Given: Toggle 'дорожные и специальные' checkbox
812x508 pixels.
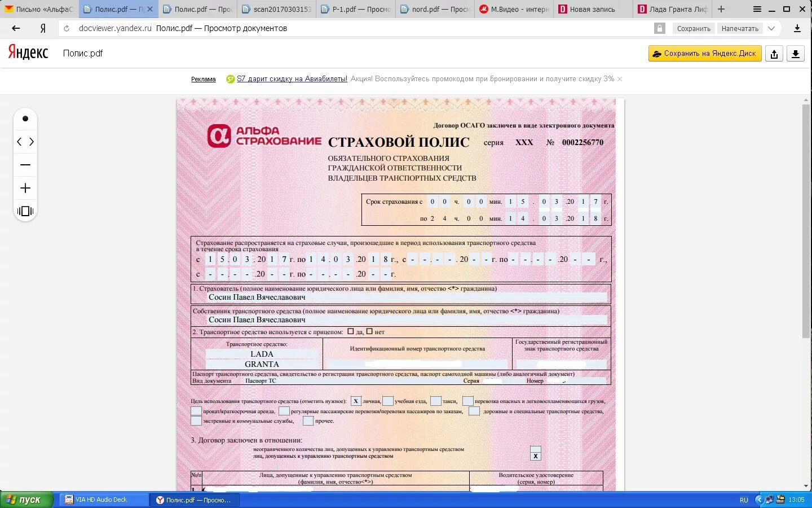Looking at the screenshot, I should coord(475,411).
